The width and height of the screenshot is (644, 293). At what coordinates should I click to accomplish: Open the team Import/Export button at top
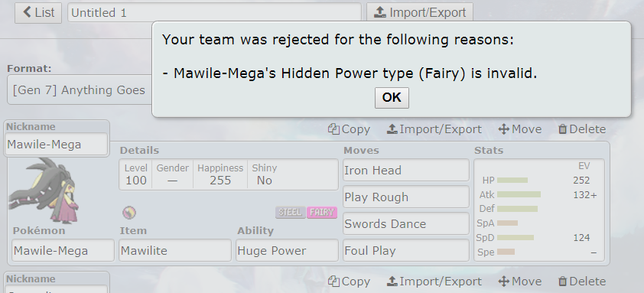click(420, 13)
